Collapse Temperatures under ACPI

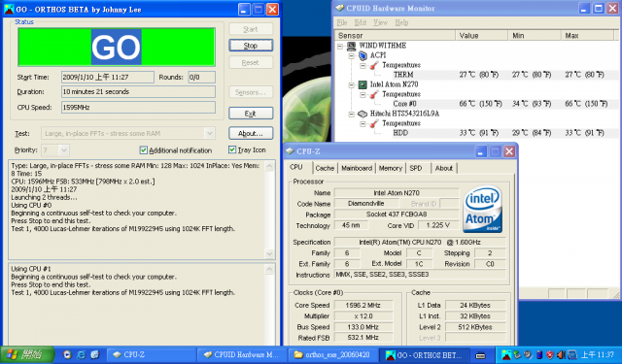[363, 65]
